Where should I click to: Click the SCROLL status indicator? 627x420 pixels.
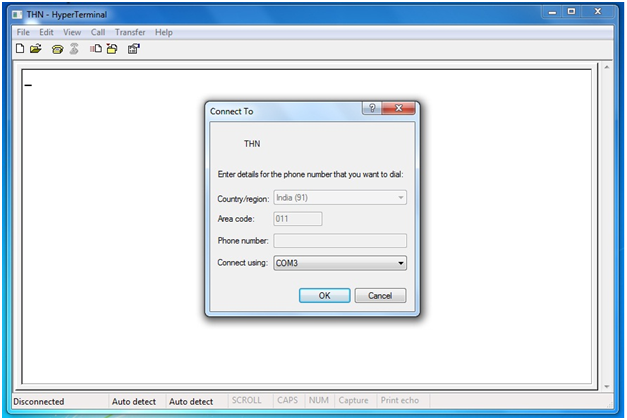point(246,400)
